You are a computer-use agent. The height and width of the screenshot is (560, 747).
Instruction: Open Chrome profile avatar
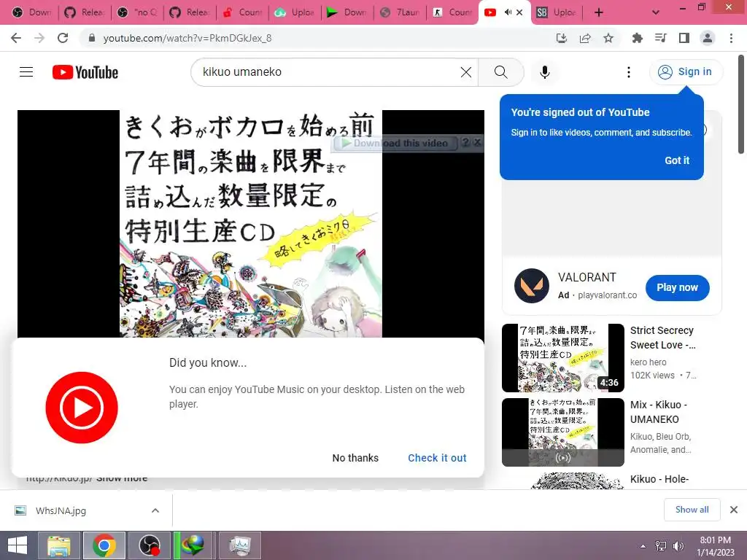[x=708, y=38]
